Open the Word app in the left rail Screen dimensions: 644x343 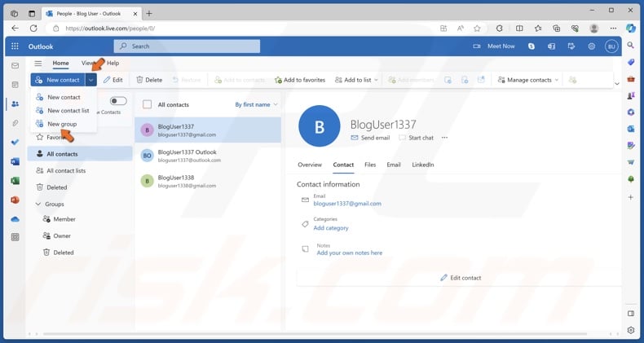(x=15, y=161)
